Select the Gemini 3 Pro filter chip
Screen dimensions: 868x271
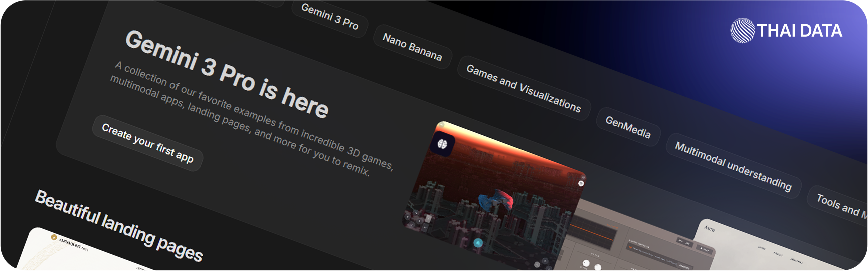[329, 16]
